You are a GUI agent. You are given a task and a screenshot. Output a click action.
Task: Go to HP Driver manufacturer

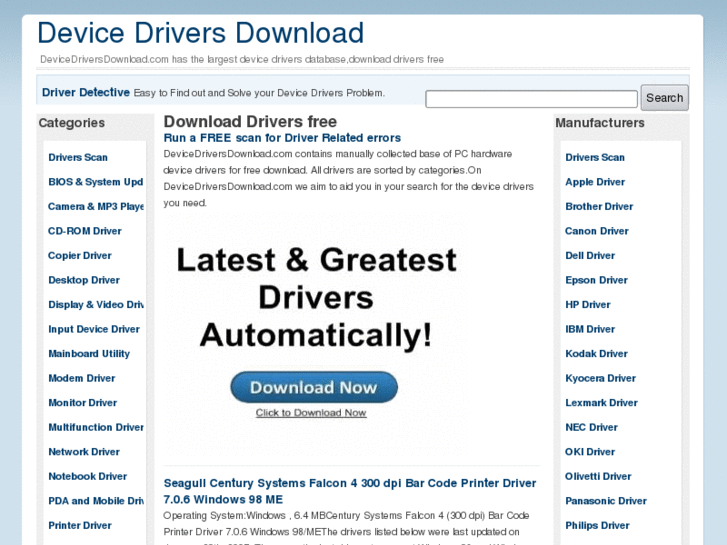click(588, 305)
